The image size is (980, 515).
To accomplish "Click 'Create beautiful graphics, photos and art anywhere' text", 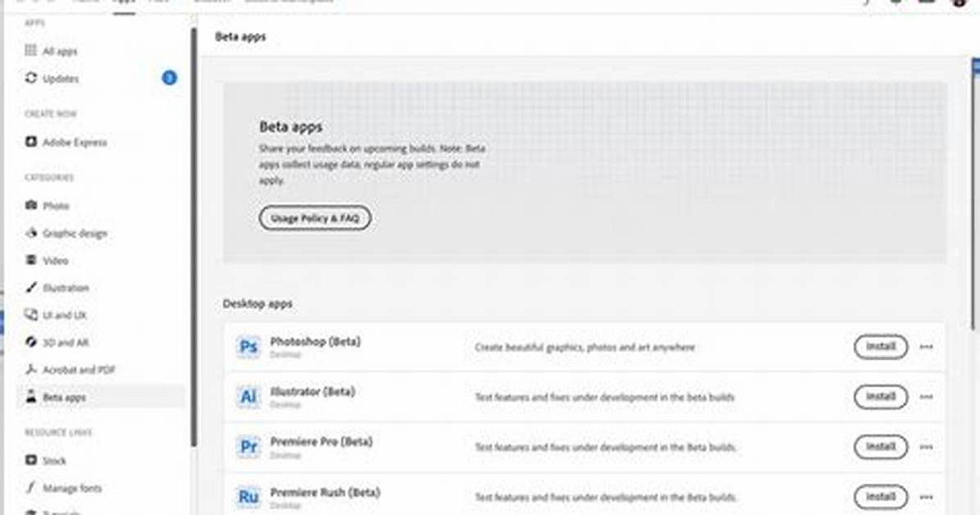I will pyautogui.click(x=584, y=347).
